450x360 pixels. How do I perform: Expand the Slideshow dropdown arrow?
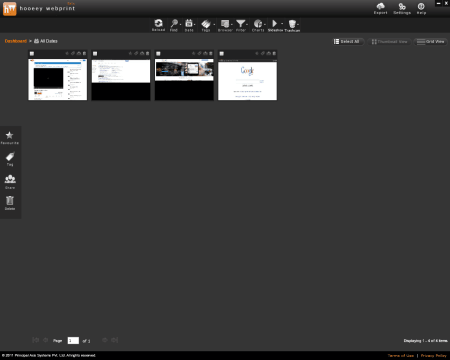[282, 24]
